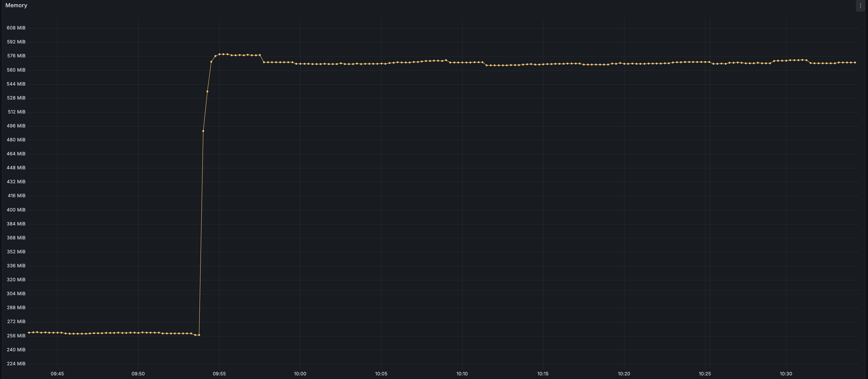Click the 224 MiB y-axis label
The width and height of the screenshot is (868, 379).
point(16,364)
